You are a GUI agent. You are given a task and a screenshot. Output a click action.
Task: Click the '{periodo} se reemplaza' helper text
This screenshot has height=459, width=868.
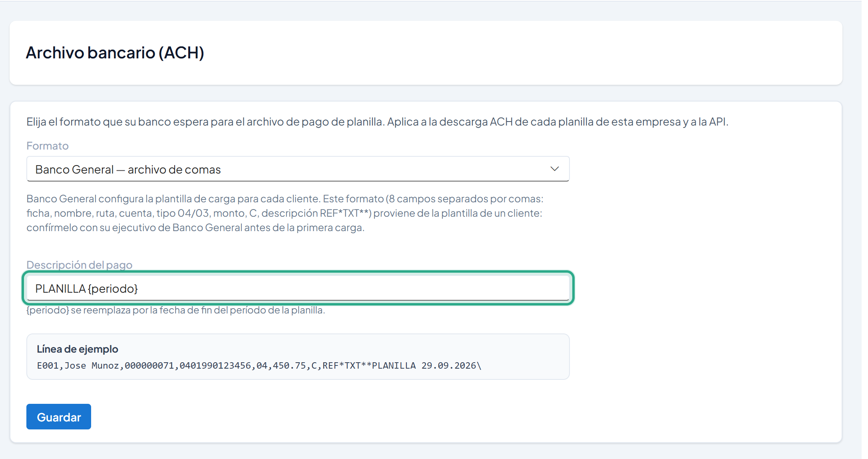[176, 310]
